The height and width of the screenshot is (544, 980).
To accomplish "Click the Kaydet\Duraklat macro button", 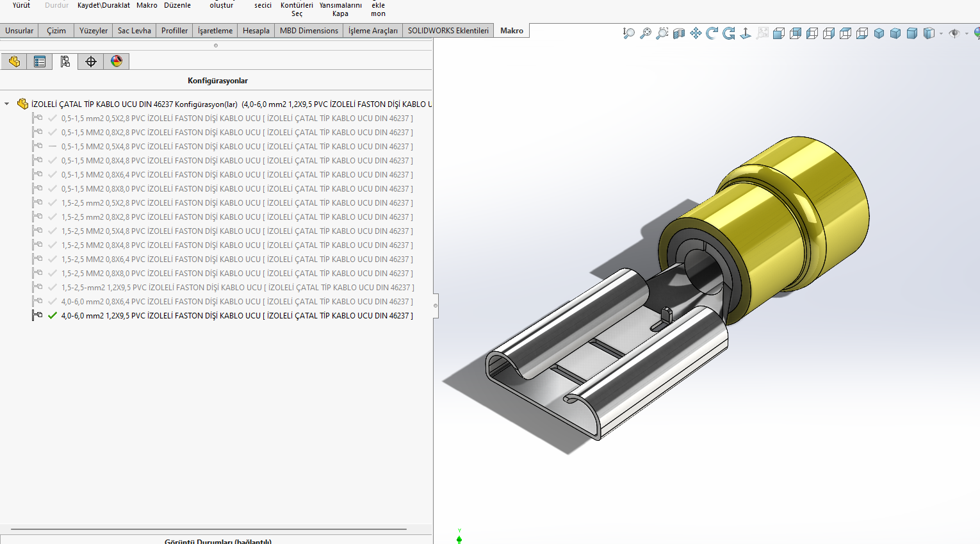I will point(104,6).
